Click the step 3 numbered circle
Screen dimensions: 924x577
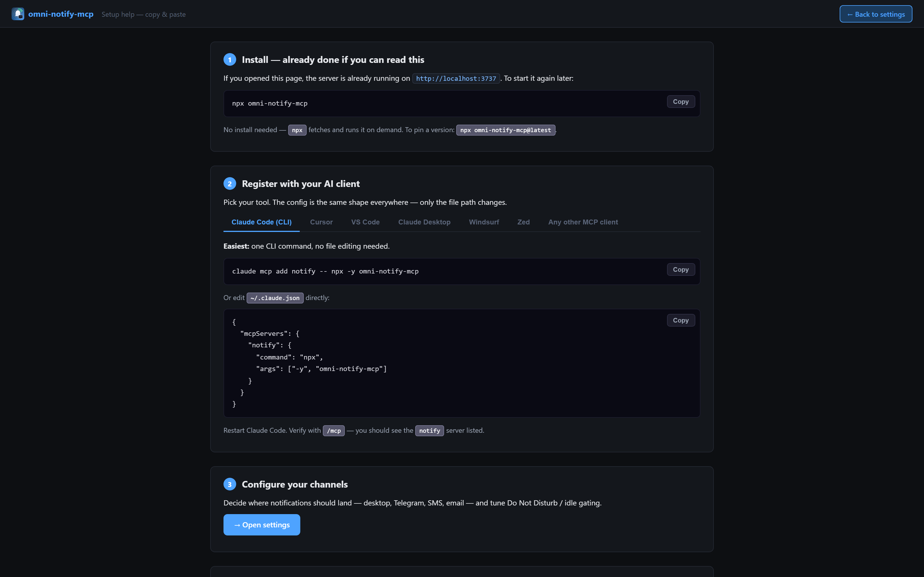230,484
